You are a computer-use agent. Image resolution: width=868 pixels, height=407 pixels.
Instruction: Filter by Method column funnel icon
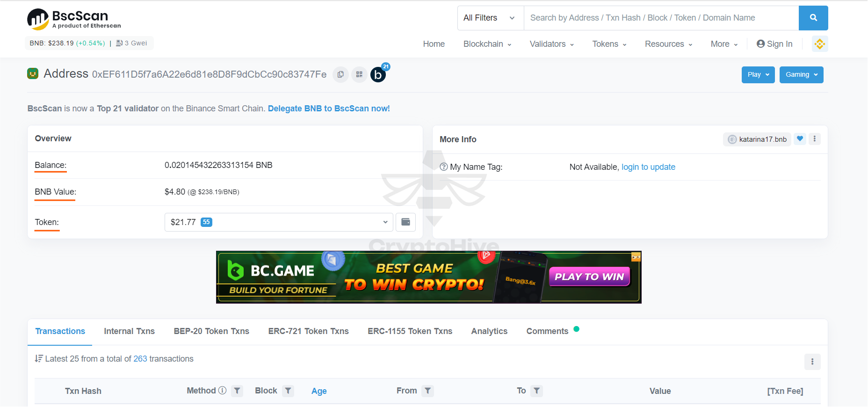pos(238,391)
